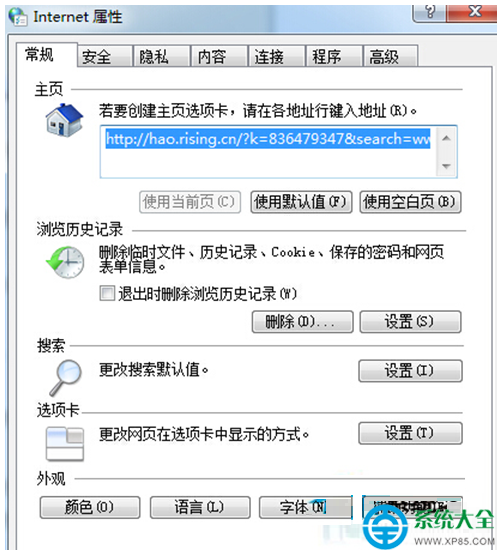Click the 使用空白页(B) button
This screenshot has height=552, width=497.
point(410,202)
